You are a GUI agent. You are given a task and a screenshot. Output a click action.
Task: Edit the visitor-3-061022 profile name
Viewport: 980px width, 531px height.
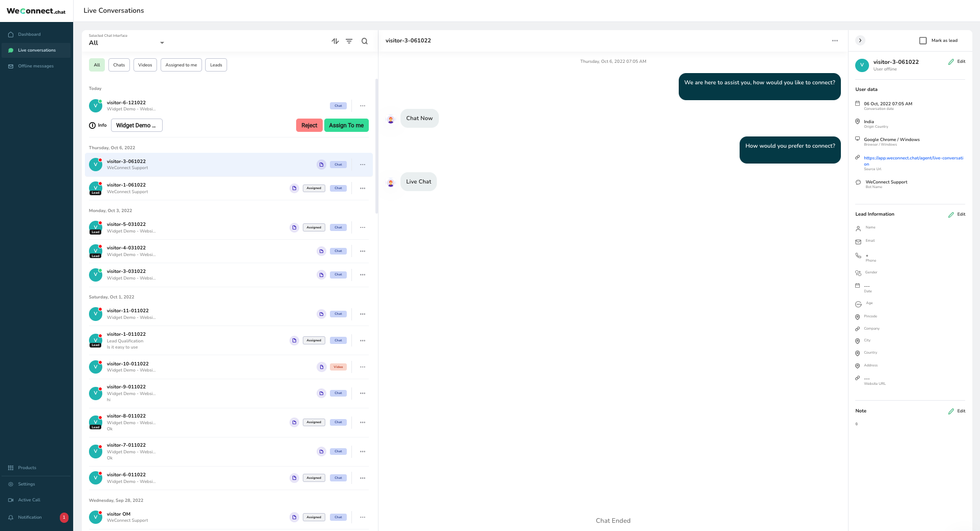[x=956, y=61]
